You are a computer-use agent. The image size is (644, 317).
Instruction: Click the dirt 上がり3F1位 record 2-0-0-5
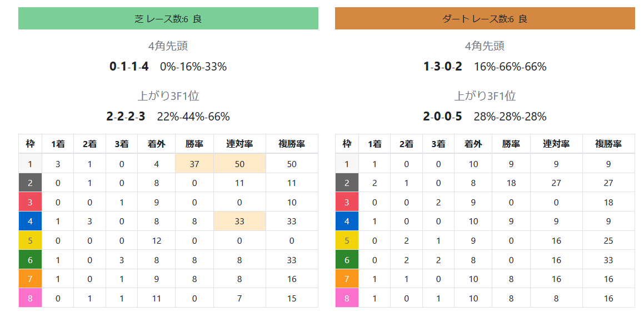442,117
